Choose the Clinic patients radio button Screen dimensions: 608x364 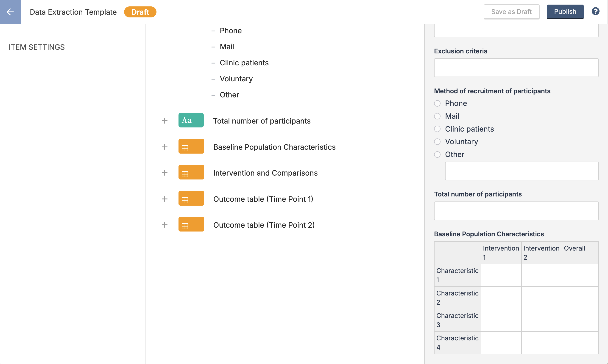point(437,129)
